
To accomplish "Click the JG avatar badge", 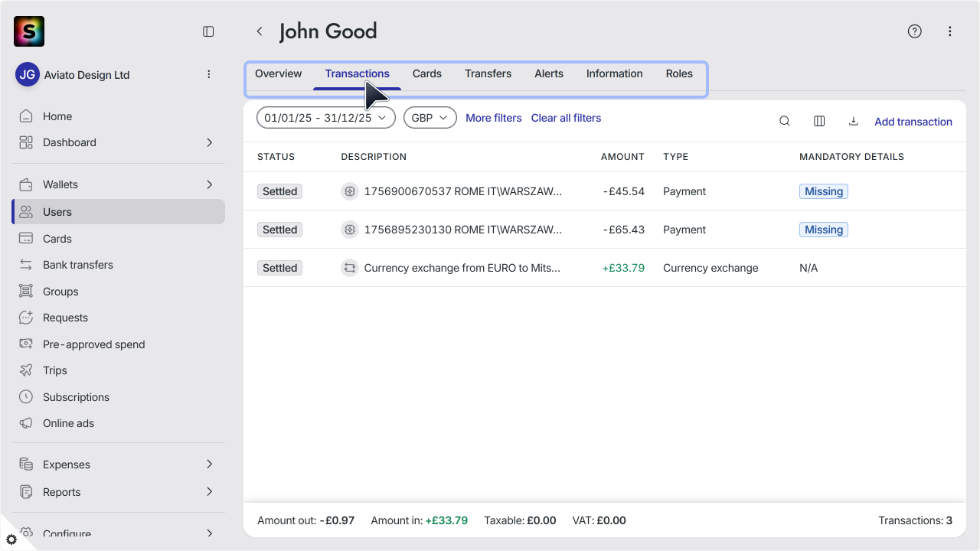I will [28, 74].
